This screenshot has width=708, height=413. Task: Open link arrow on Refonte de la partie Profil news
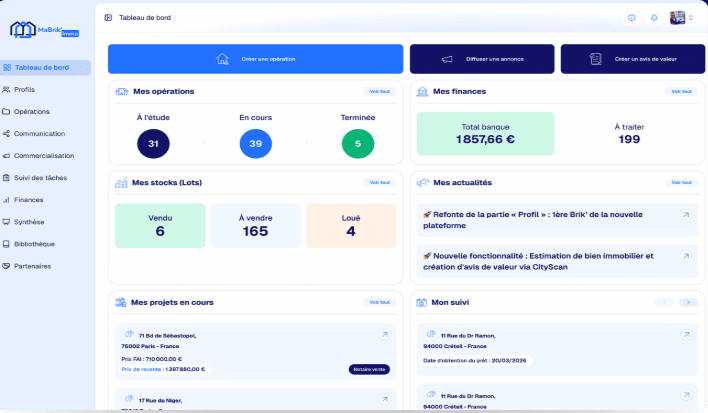click(685, 215)
